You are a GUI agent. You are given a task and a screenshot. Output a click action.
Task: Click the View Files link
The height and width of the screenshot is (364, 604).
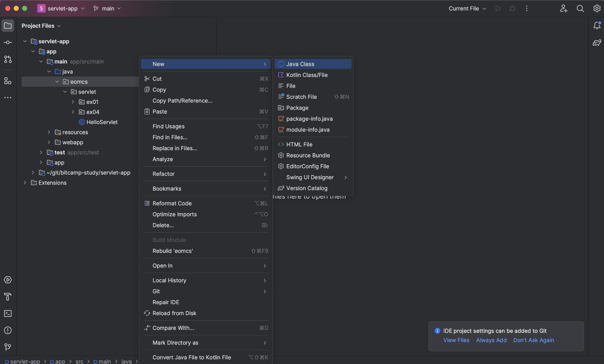pos(456,340)
